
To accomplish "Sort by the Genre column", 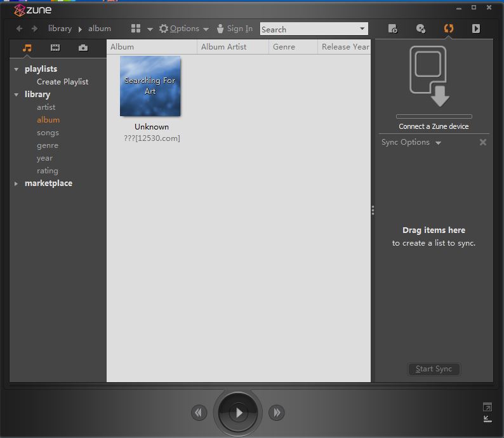I will tap(293, 47).
